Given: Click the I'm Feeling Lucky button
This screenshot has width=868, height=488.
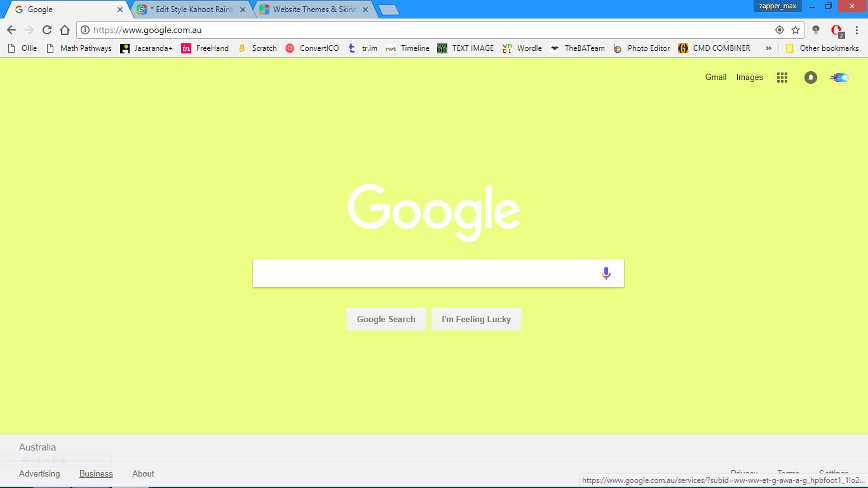Looking at the screenshot, I should [x=477, y=319].
